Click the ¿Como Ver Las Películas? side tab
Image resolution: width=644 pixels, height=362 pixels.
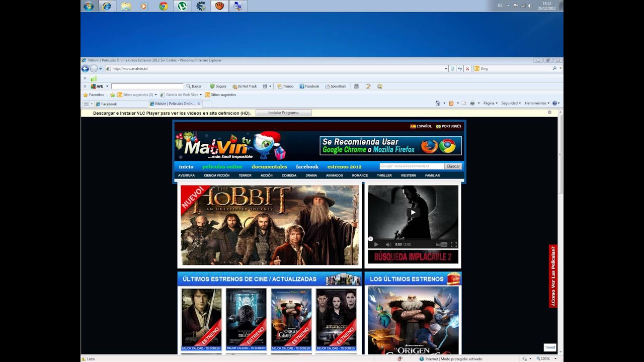click(553, 276)
